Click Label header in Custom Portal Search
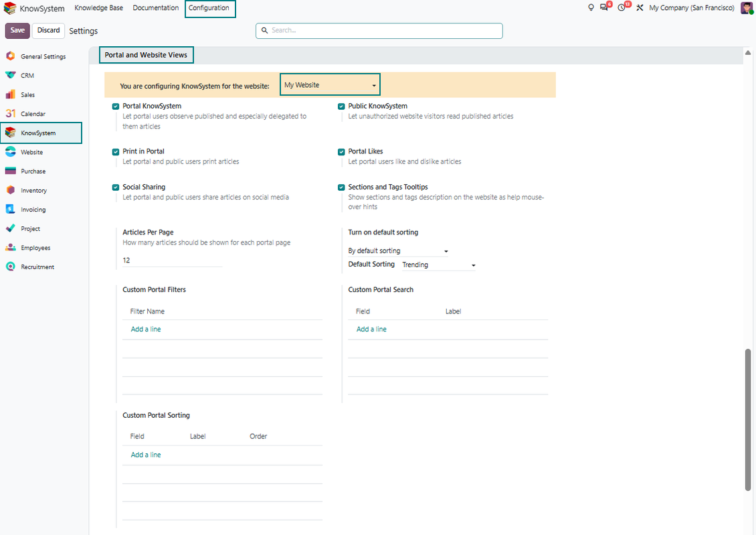Screen dimensions: 756x535 tap(453, 311)
